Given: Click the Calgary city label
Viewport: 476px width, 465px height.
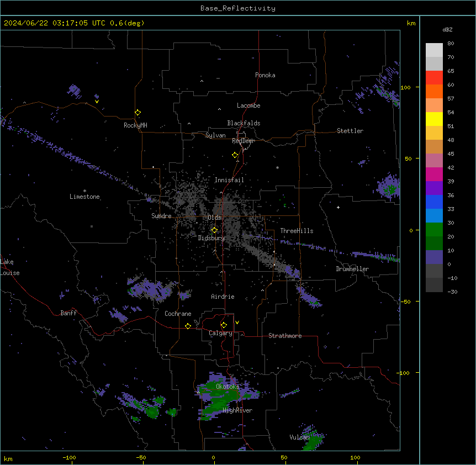Looking at the screenshot, I should pyautogui.click(x=221, y=333).
